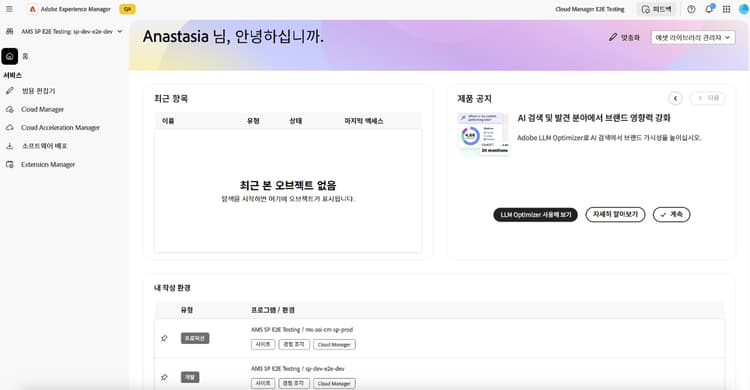Image resolution: width=750 pixels, height=390 pixels.
Task: Click the LLM Optimizer announcement thumbnail
Action: click(483, 134)
